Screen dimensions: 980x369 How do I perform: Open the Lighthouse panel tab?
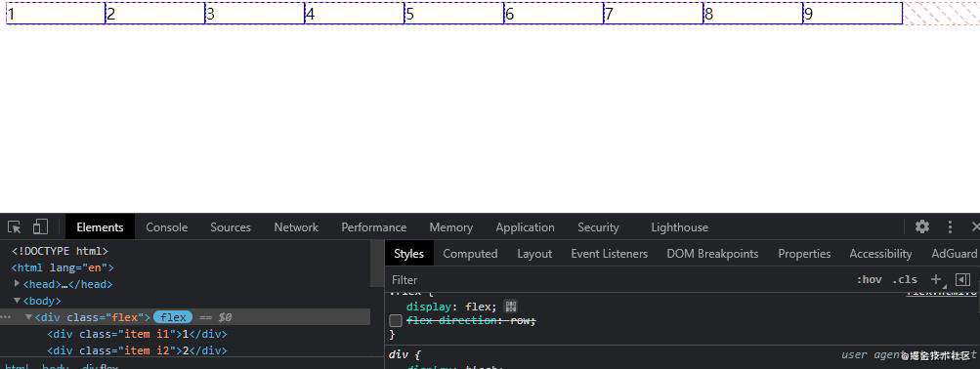pos(679,227)
